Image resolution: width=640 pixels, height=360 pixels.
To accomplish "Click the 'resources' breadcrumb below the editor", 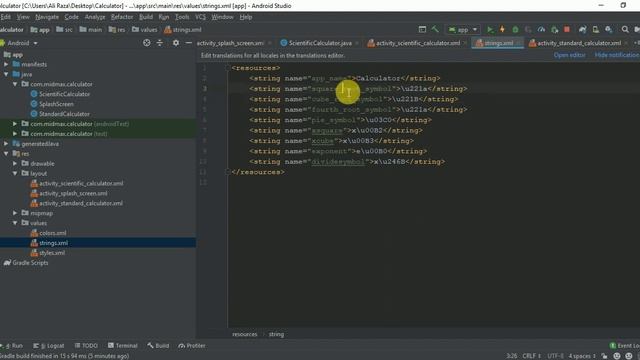I will (245, 334).
